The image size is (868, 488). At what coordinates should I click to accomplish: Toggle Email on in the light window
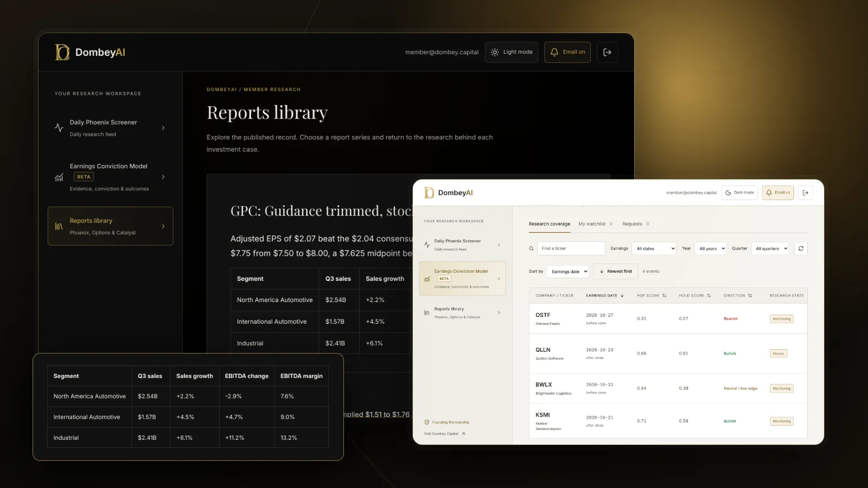(778, 192)
